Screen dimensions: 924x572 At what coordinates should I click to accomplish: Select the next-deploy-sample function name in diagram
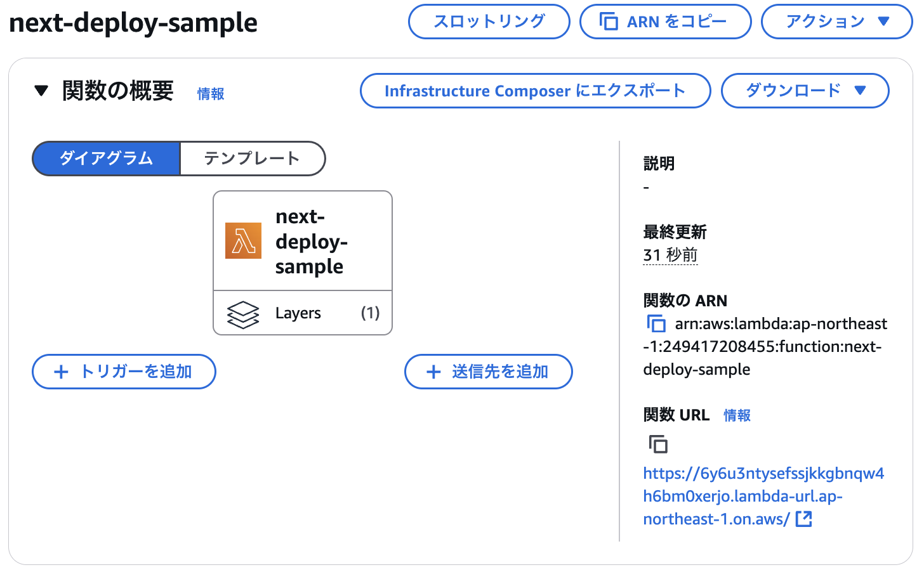[x=312, y=242]
